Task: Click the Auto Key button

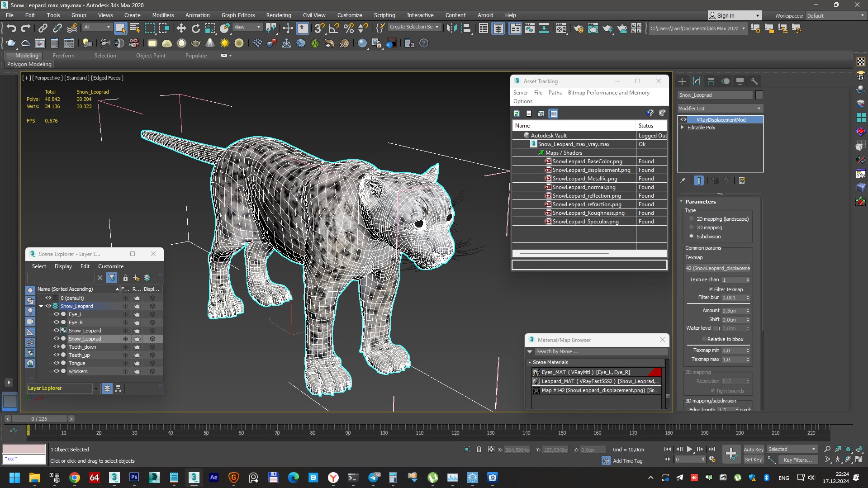Action: (x=754, y=449)
